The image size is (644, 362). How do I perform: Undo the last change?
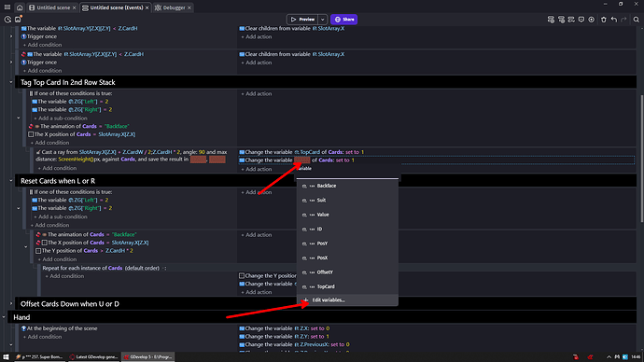(613, 20)
